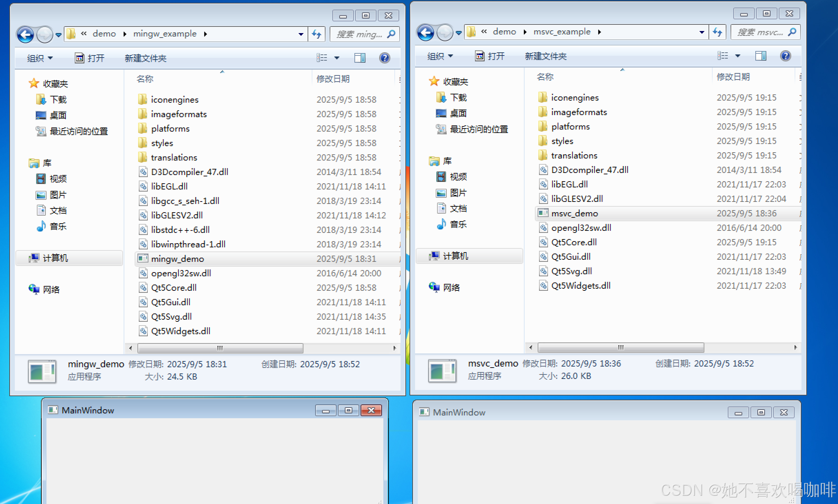Select libstdc++-6.dll in the mingw_example window
838x504 pixels.
[x=180, y=230]
